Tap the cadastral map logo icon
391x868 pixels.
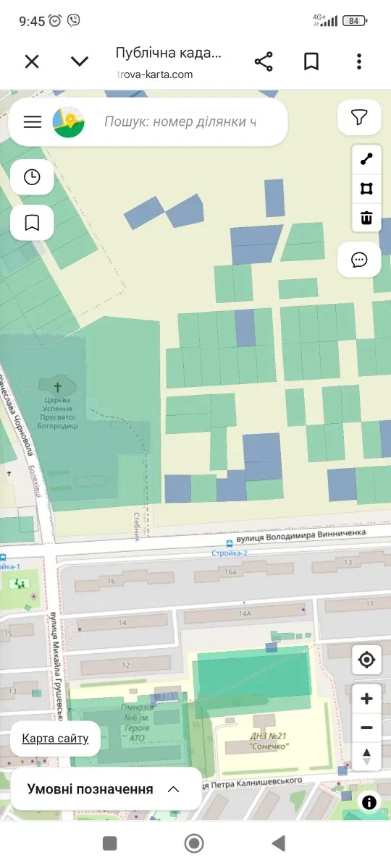tap(69, 122)
